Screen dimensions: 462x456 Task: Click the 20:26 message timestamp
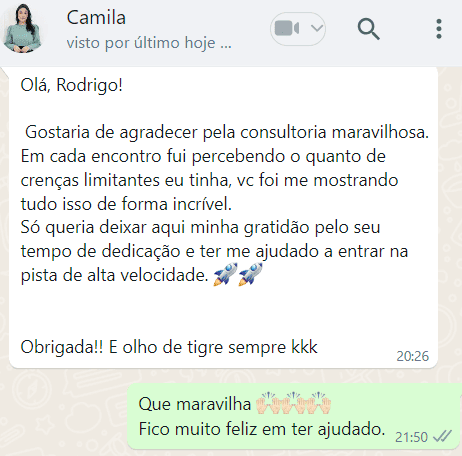click(412, 356)
